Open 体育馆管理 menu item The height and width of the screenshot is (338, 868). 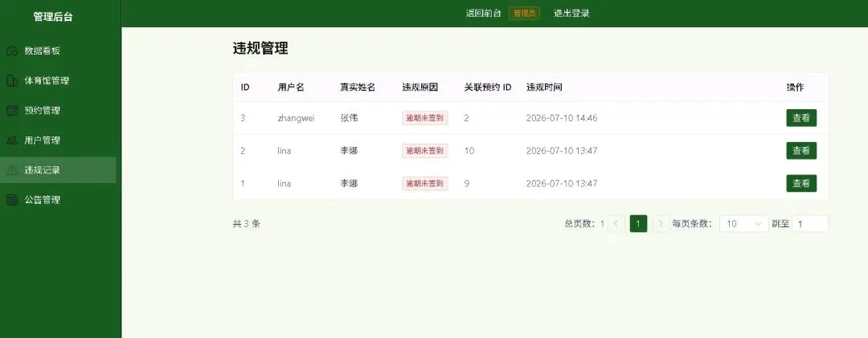(x=58, y=81)
